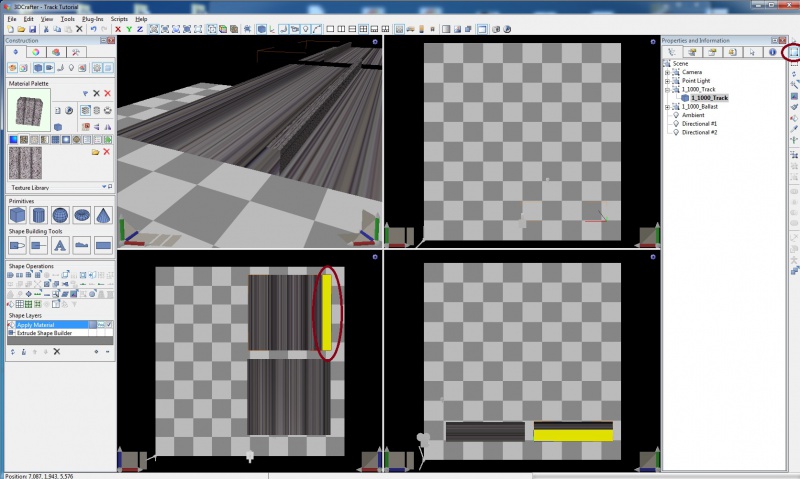Open the bottom-right viewport options icon
This screenshot has width=800, height=479.
[x=653, y=257]
